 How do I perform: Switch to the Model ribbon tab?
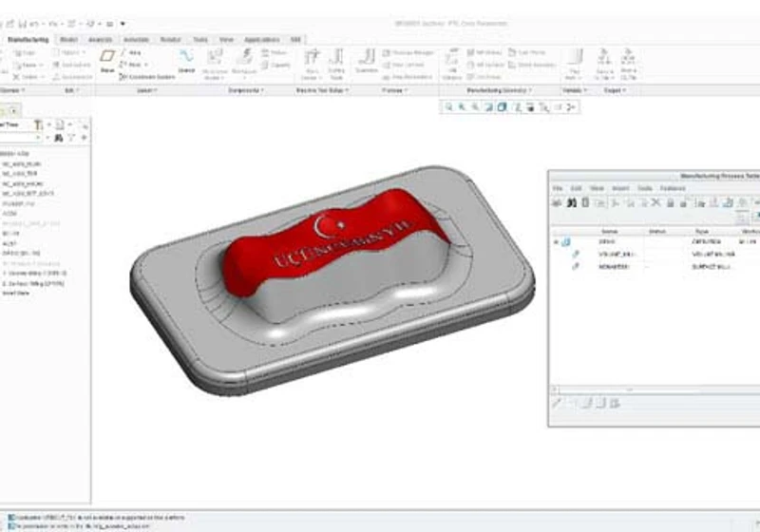pos(68,40)
